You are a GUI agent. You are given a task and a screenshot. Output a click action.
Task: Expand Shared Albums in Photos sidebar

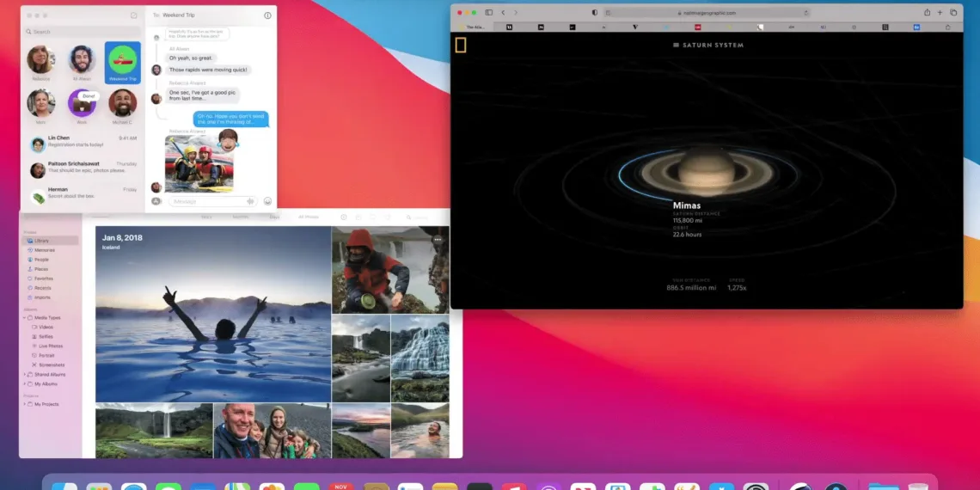tap(25, 374)
